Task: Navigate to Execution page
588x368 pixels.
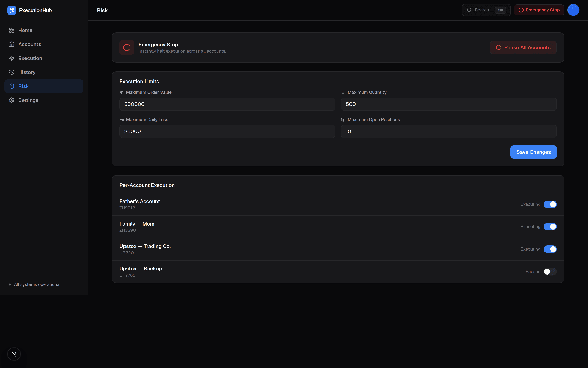Action: [44, 58]
